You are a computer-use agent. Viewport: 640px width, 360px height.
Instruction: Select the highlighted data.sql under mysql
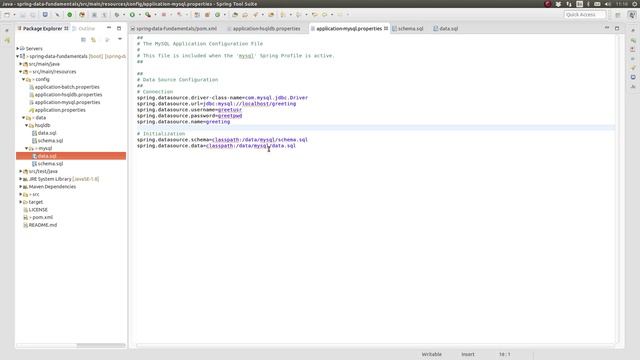point(71,156)
